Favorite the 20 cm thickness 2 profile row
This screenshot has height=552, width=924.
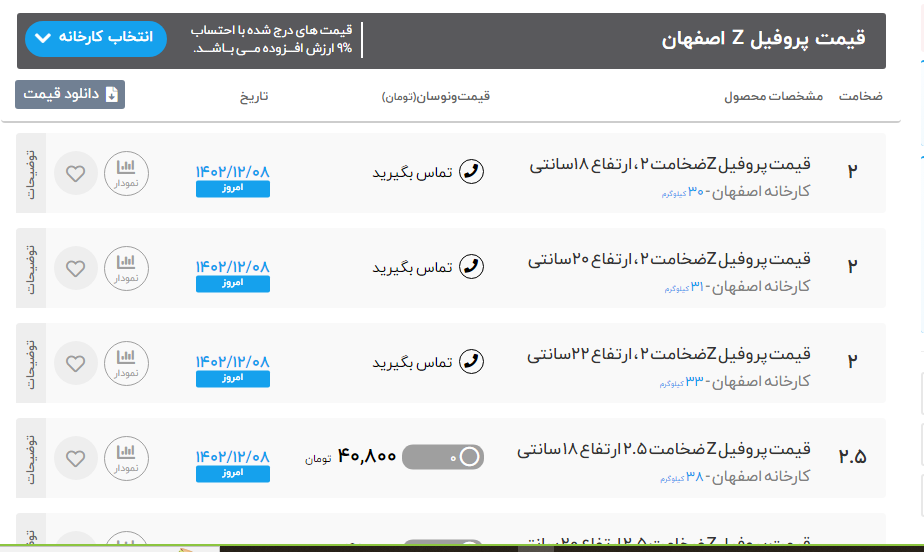pos(75,268)
